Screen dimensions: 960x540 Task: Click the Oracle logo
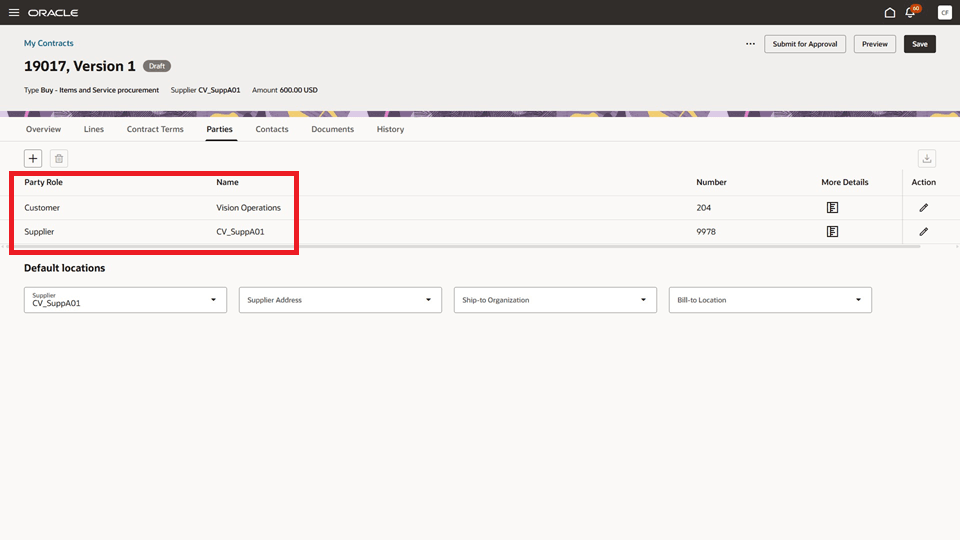click(x=53, y=13)
